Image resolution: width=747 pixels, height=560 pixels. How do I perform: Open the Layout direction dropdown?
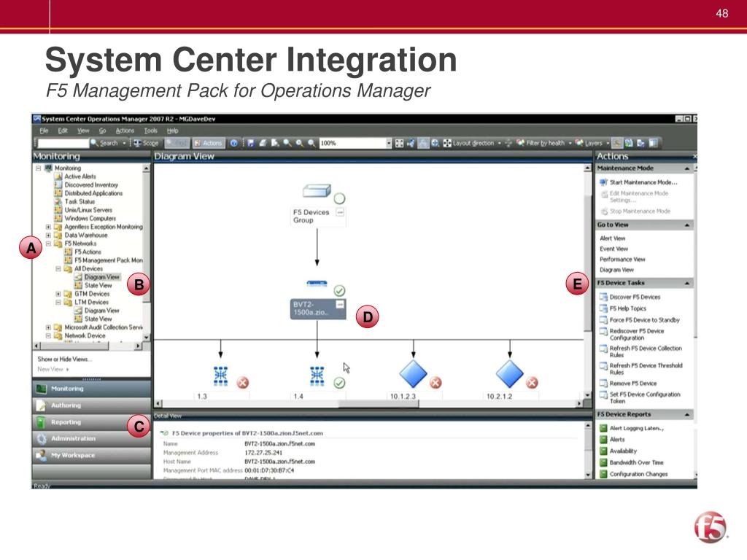pyautogui.click(x=499, y=143)
